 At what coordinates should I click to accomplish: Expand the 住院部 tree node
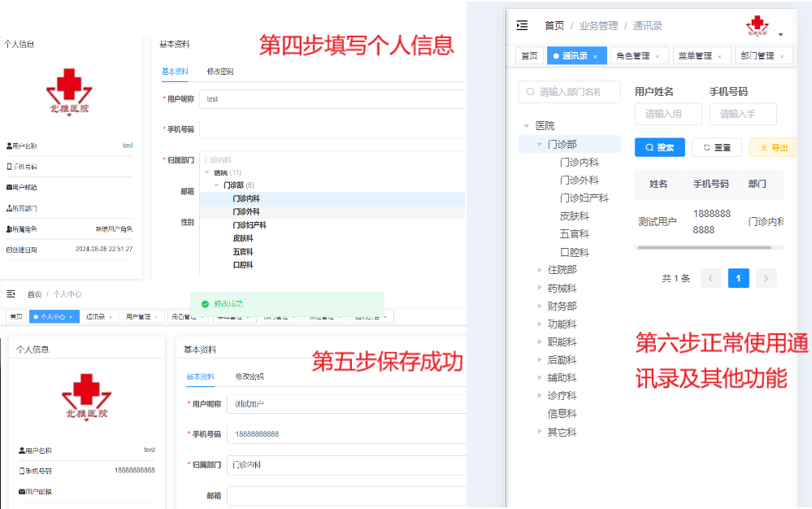540,270
